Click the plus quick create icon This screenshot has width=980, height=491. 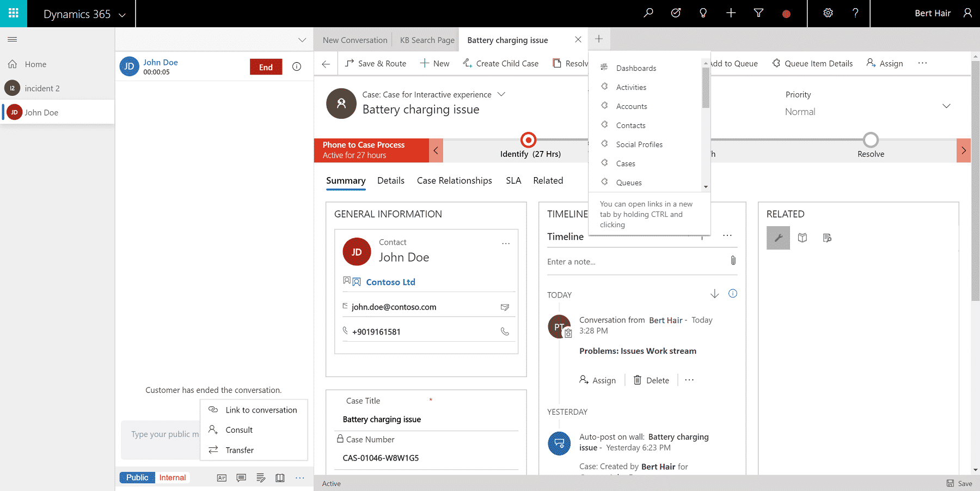tap(731, 13)
